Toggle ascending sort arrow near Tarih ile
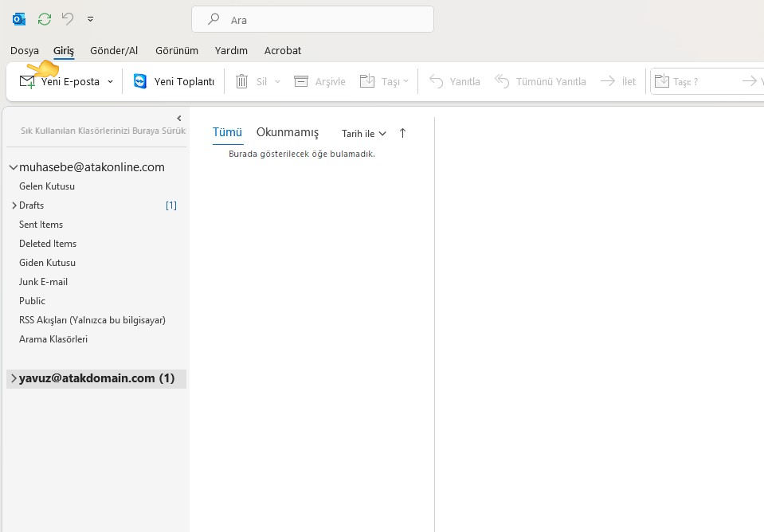The image size is (764, 532). tap(402, 133)
